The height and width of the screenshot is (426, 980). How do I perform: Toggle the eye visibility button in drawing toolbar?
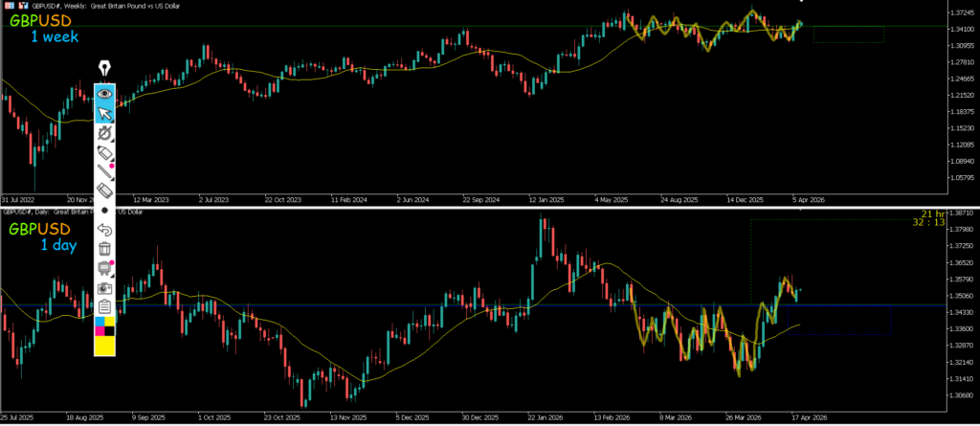(x=105, y=94)
